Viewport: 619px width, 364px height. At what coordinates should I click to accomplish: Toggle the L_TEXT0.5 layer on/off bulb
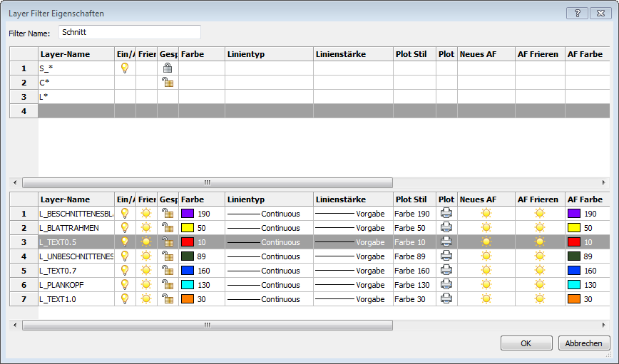(125, 242)
